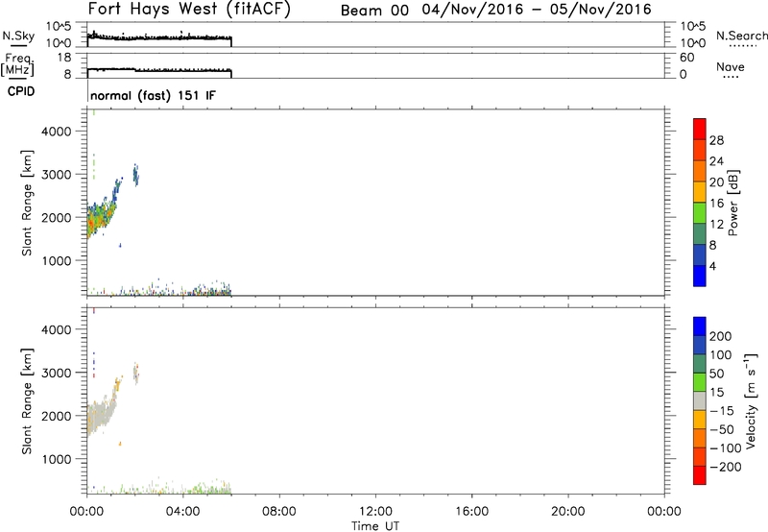Select the red bottom segment of Velocity bar

tap(700, 475)
